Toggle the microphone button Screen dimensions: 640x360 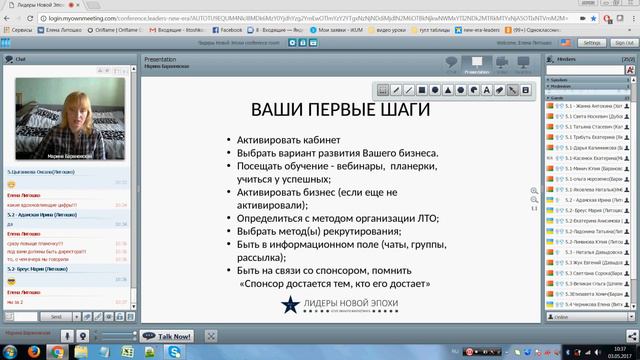(x=67, y=336)
